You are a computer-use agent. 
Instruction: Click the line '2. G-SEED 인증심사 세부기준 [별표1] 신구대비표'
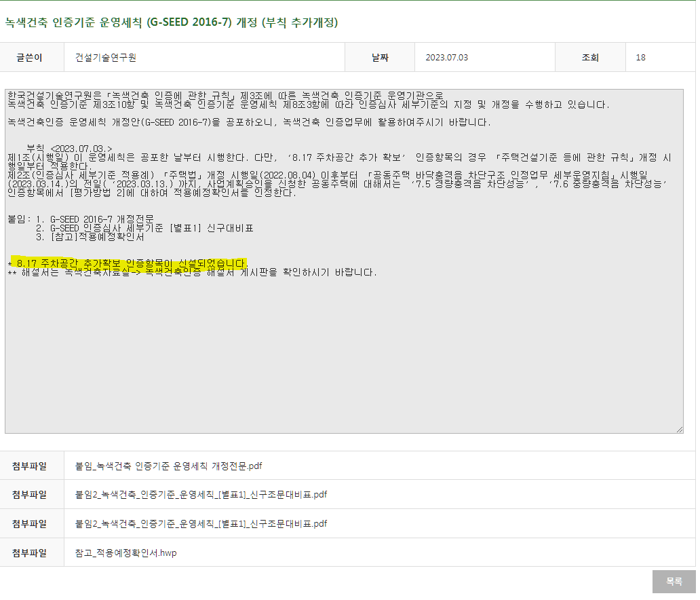[144, 228]
